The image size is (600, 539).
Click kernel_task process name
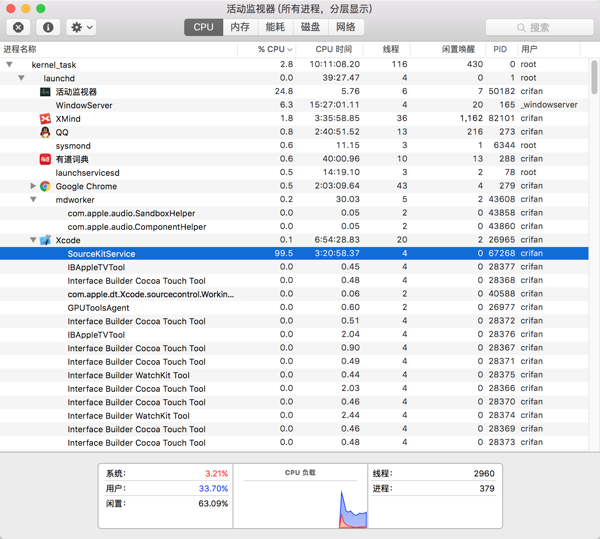click(x=54, y=65)
